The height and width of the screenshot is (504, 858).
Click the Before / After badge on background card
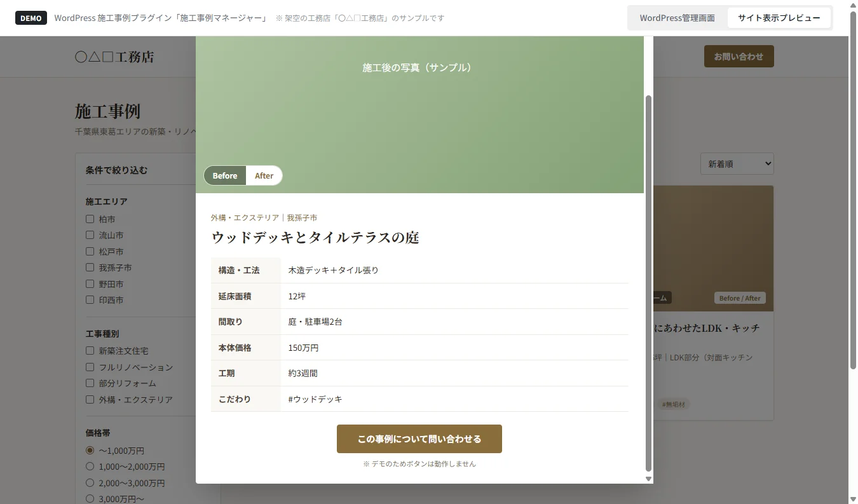tap(740, 298)
